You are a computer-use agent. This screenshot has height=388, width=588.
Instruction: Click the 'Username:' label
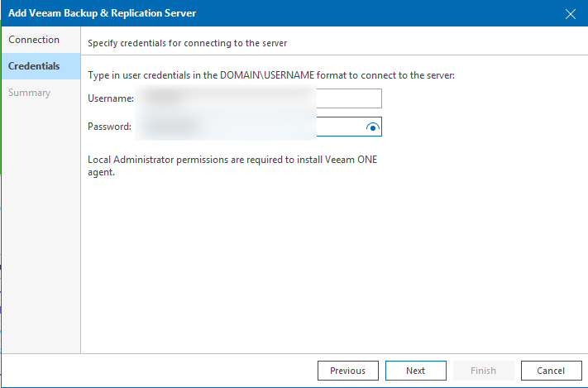point(111,98)
